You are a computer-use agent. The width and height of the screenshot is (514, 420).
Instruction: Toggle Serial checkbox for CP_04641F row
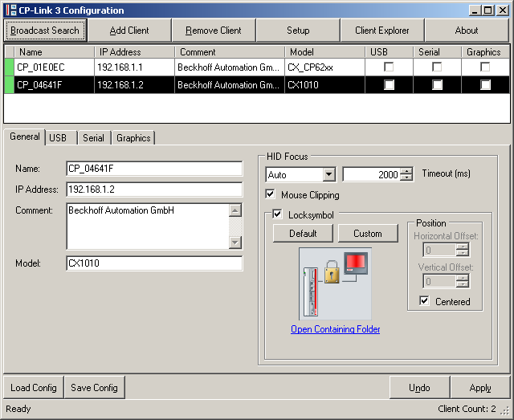point(437,85)
